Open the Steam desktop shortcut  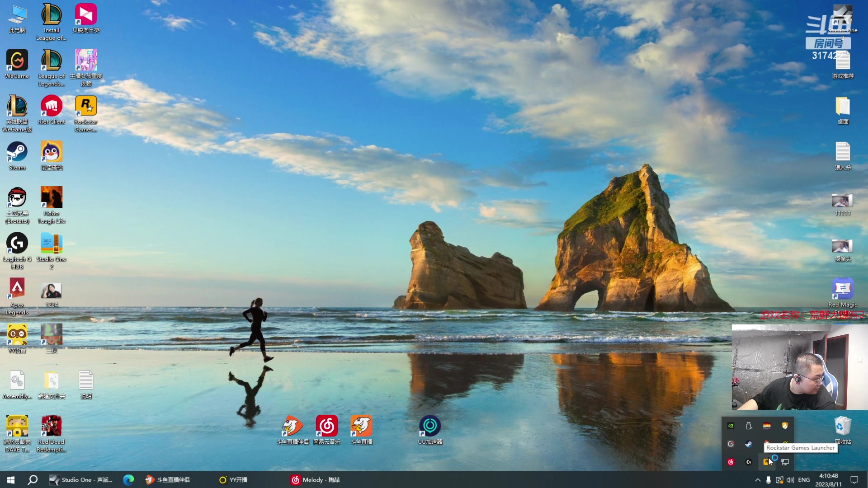coord(17,152)
